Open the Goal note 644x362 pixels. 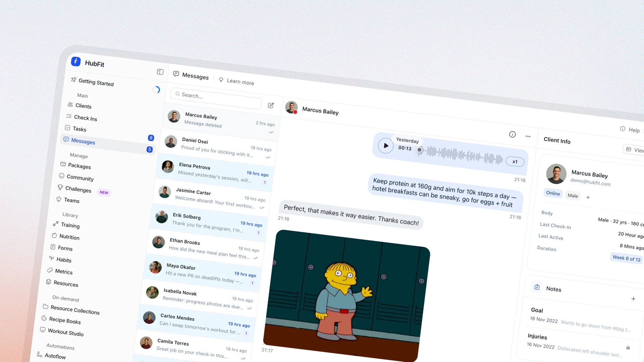580,319
